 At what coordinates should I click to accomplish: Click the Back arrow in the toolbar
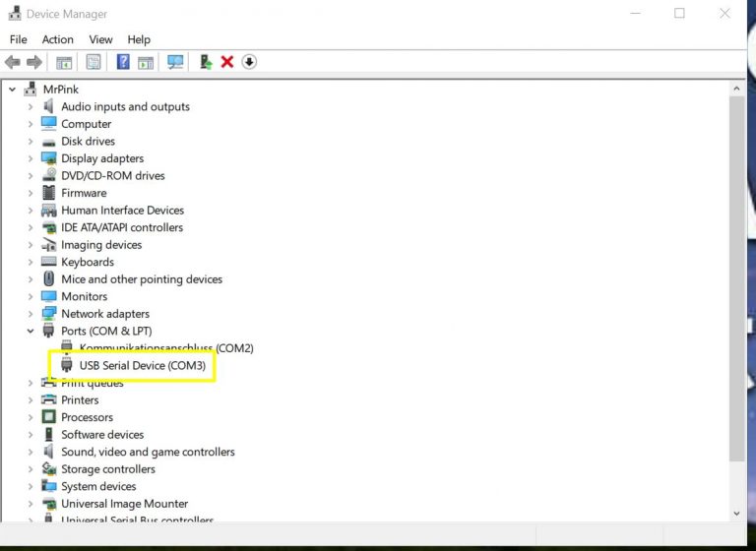pyautogui.click(x=13, y=62)
